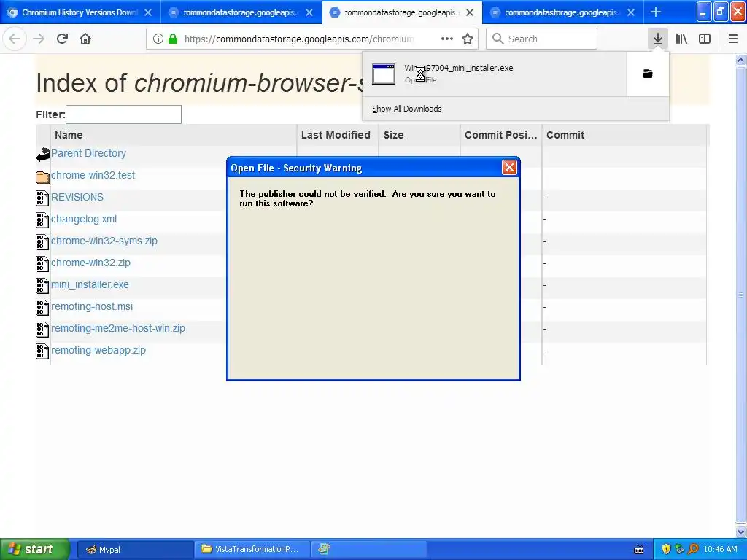The image size is (747, 560).
Task: Open the REVISIONS file link
Action: point(77,197)
